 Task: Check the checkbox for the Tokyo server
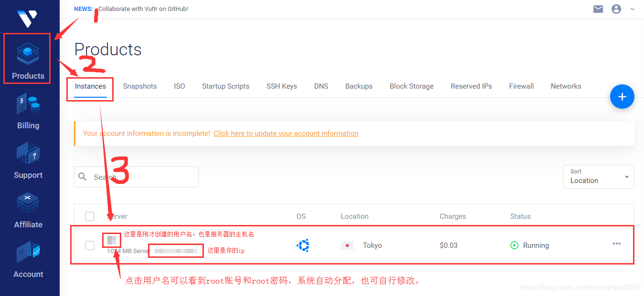(x=90, y=245)
